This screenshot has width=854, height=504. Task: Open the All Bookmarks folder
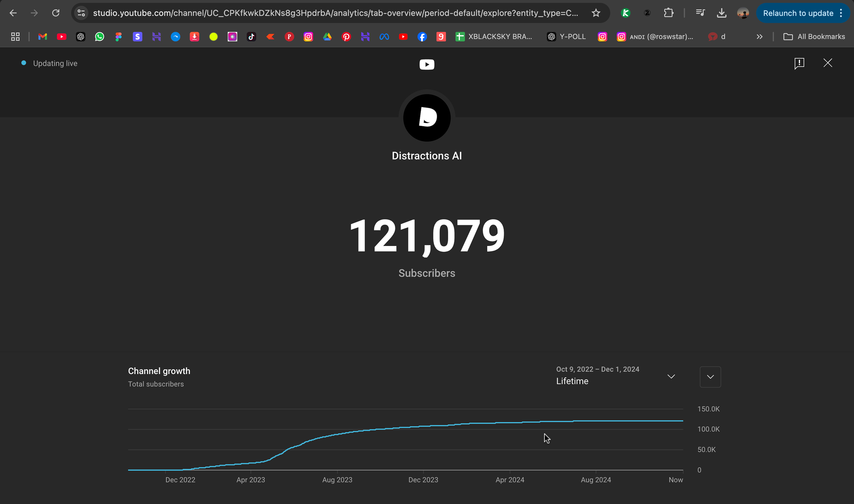pos(814,37)
